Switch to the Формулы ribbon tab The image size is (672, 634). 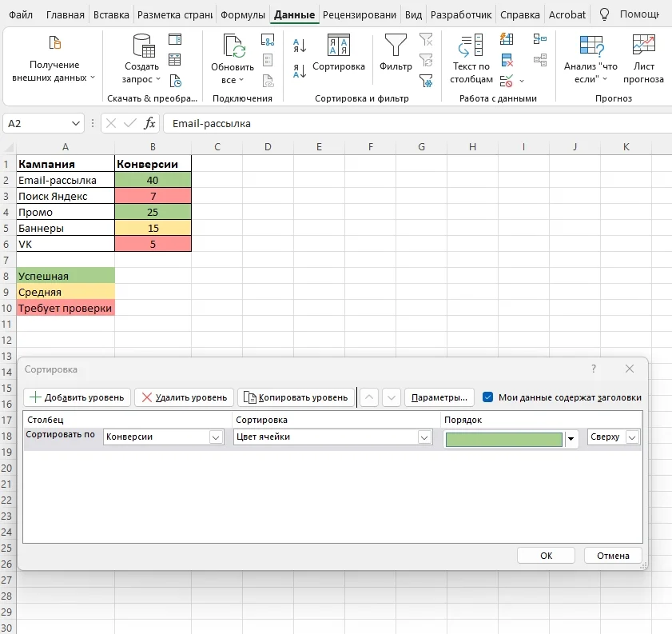243,14
